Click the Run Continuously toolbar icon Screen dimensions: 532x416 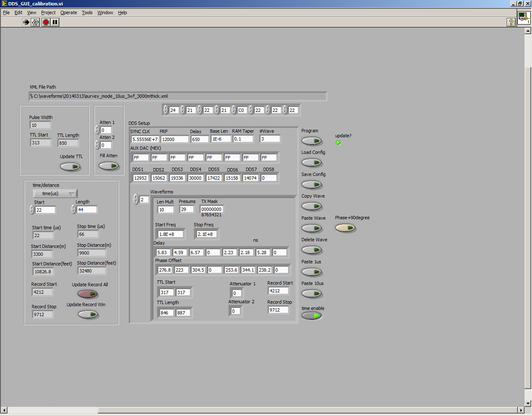coord(36,22)
